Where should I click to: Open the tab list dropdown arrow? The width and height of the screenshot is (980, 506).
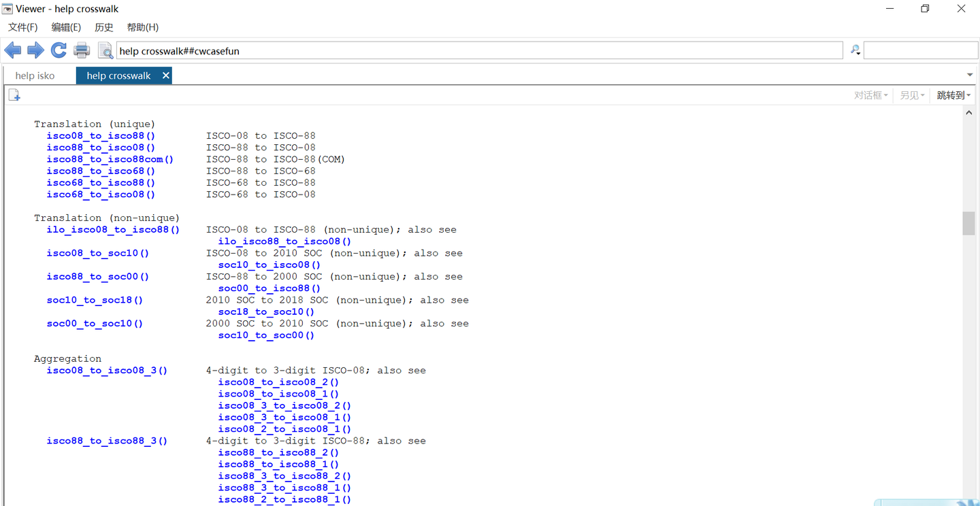970,75
